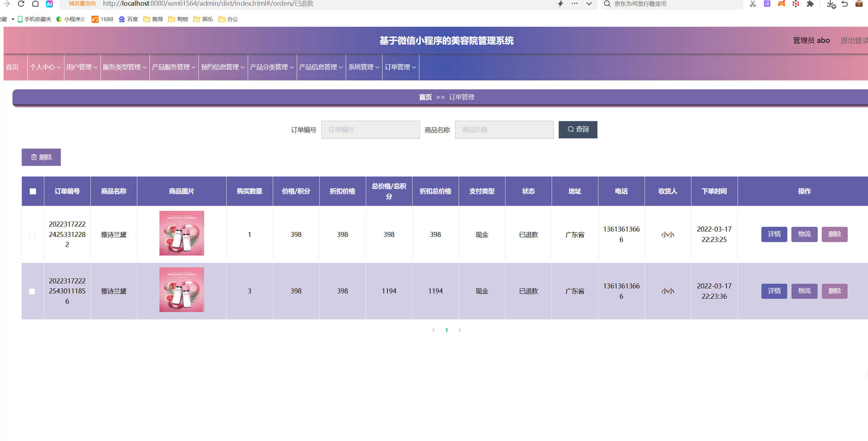
Task: Open the briefcase toolbox icon
Action: 859,4
